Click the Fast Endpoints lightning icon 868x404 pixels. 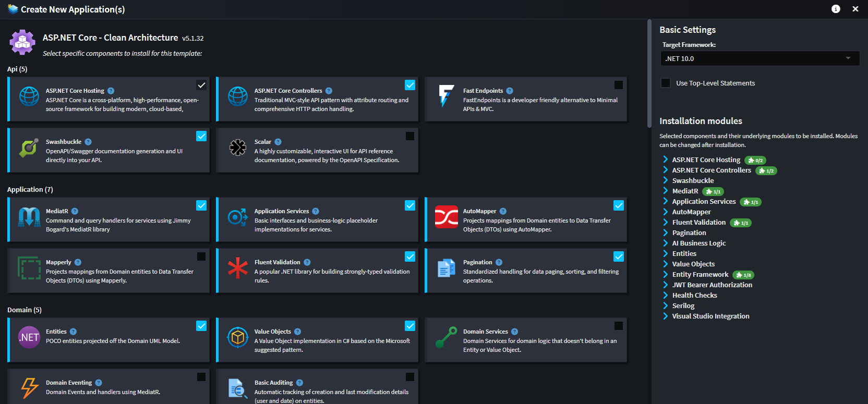[x=446, y=96]
